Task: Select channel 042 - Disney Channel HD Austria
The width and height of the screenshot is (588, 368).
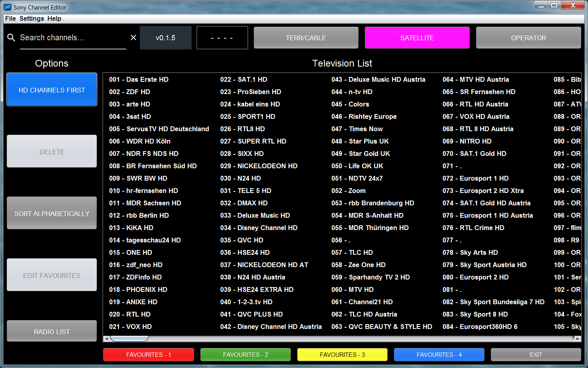Action: [x=271, y=327]
